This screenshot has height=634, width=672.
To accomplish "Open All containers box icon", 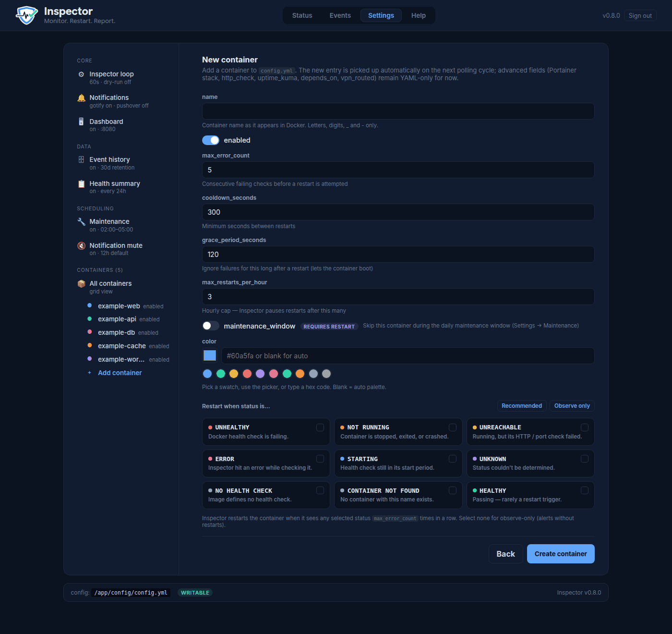I will tap(81, 283).
